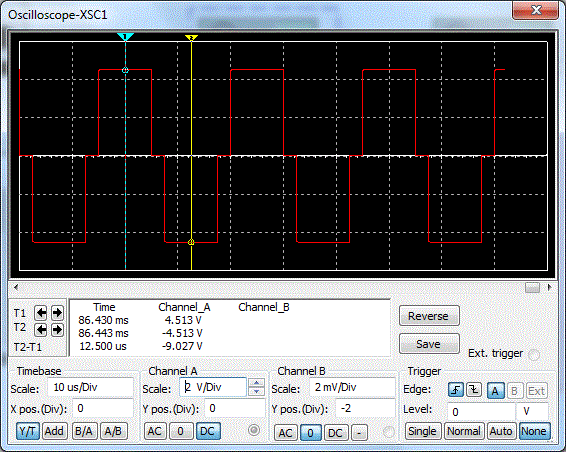
Task: Move cursor T2 right with arrow
Action: tap(57, 330)
